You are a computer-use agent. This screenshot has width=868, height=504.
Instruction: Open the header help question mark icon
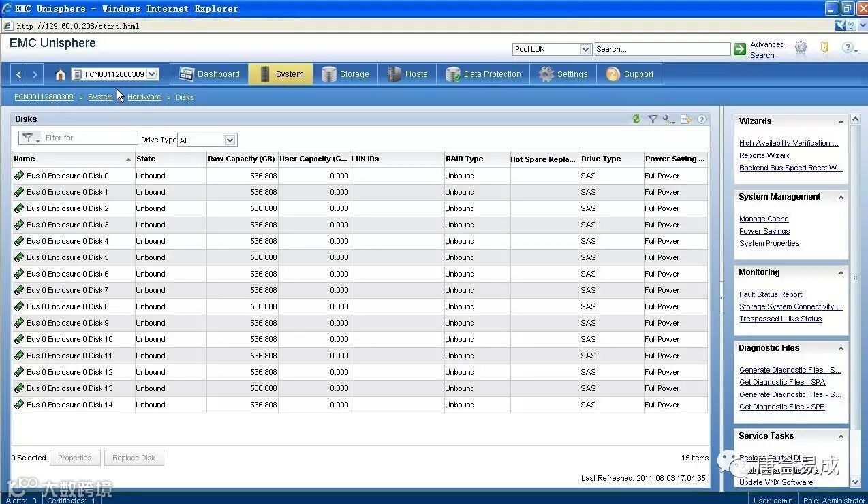(848, 48)
